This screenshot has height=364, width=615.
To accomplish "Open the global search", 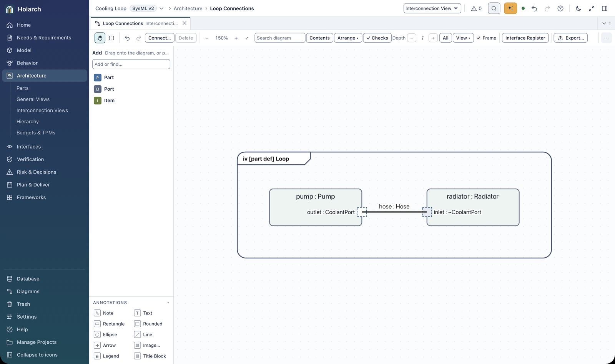I will 494,8.
